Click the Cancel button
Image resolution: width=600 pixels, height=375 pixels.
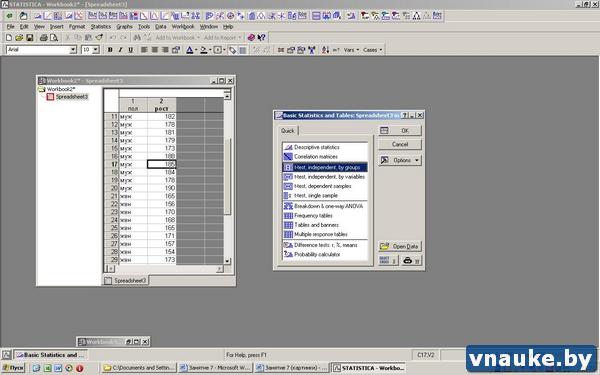pos(400,144)
